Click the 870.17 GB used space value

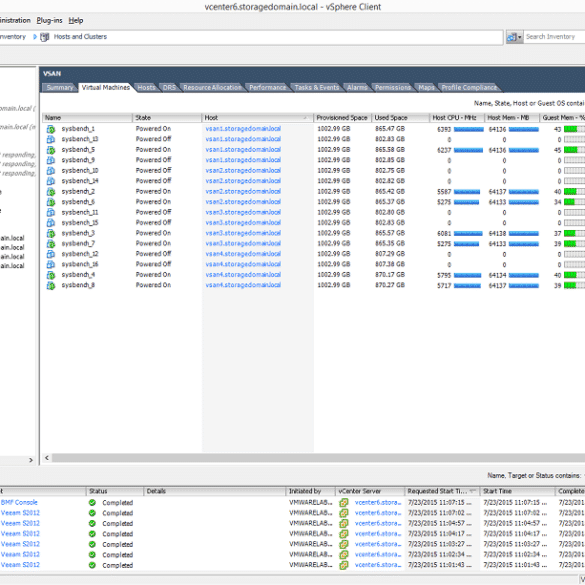[x=390, y=275]
